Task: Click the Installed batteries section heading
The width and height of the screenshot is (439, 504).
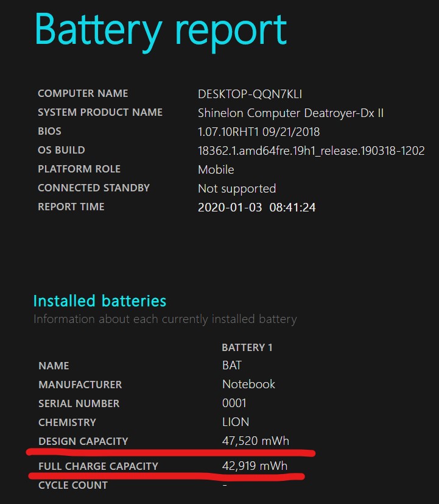Action: tap(99, 301)
